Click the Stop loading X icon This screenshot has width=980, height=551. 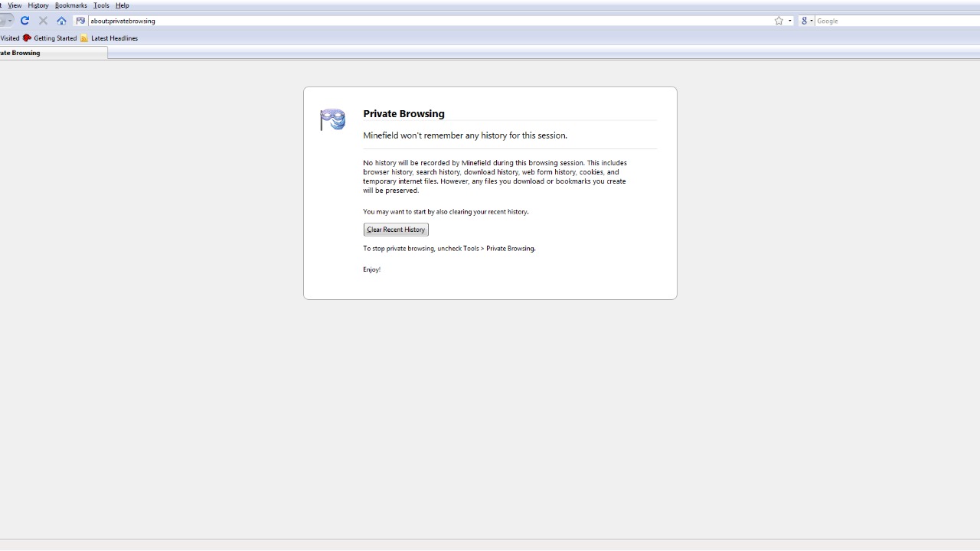(x=43, y=21)
